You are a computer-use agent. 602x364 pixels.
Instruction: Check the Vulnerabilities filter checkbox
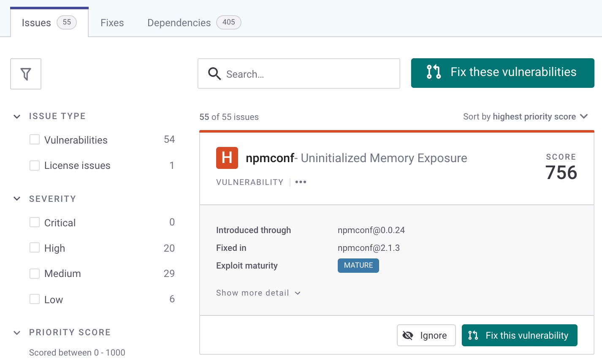point(34,139)
